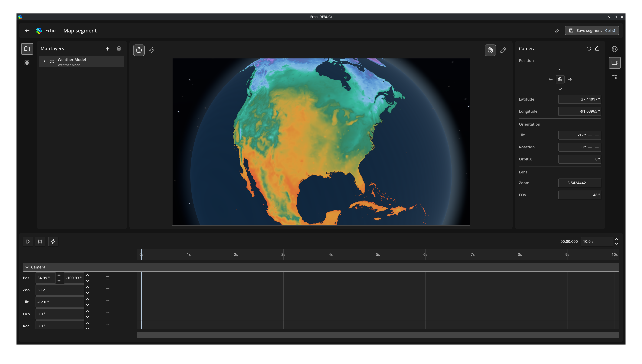Move camera position right
This screenshot has height=364, width=642.
[570, 80]
